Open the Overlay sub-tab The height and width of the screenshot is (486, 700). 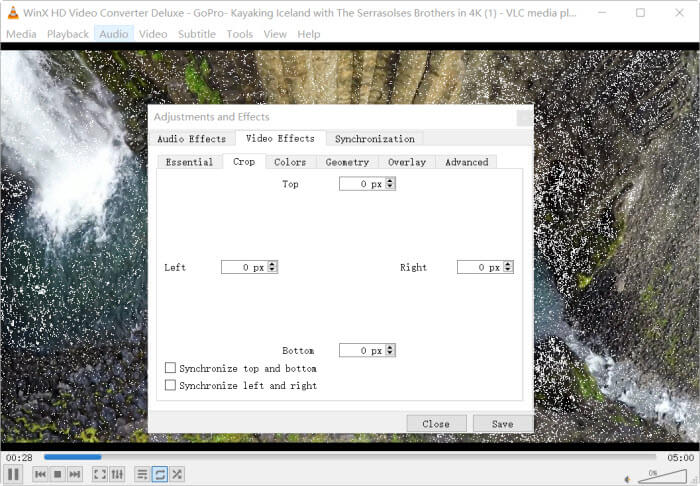407,162
